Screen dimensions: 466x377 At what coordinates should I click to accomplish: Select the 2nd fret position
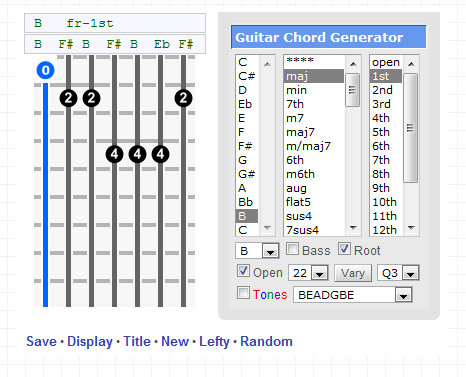[x=386, y=90]
